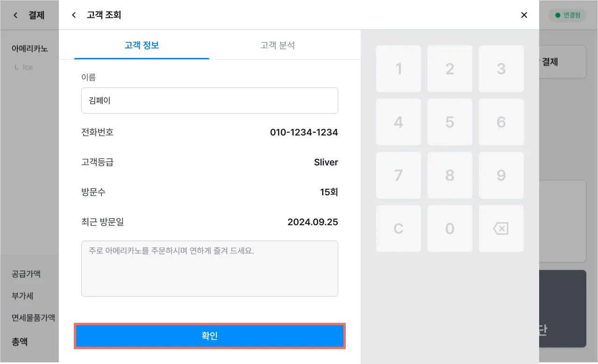Tap the number 5 key
The height and width of the screenshot is (364, 598).
(449, 122)
